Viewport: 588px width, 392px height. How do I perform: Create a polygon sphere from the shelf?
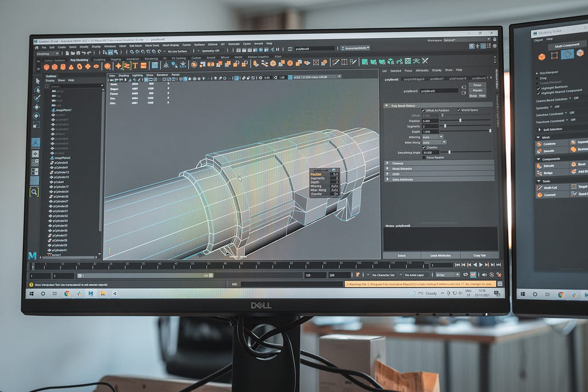click(47, 68)
